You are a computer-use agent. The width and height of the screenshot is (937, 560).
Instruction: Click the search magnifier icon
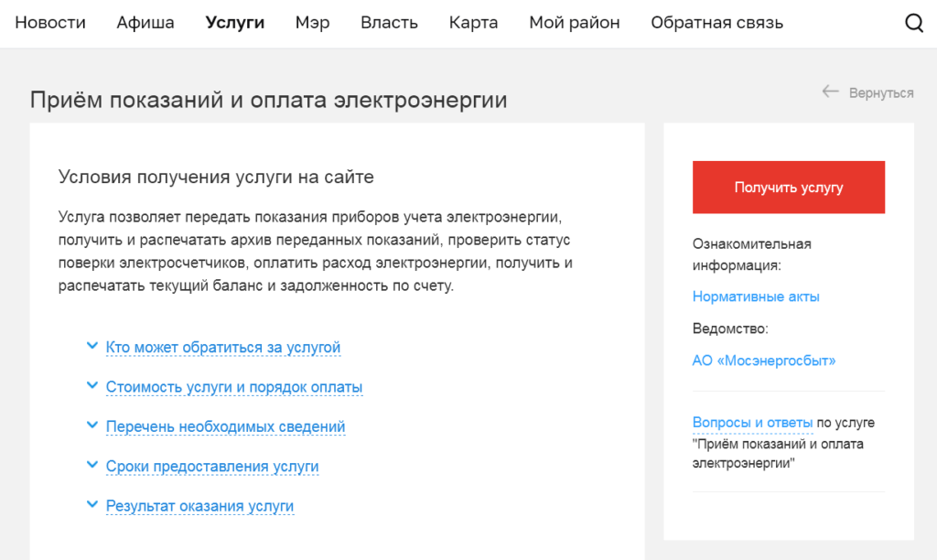[x=913, y=24]
